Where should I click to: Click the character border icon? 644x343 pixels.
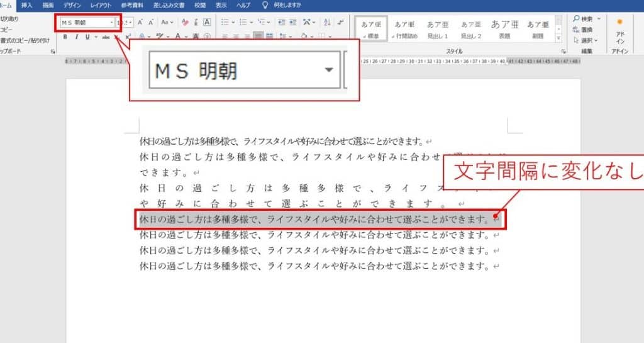click(x=208, y=22)
